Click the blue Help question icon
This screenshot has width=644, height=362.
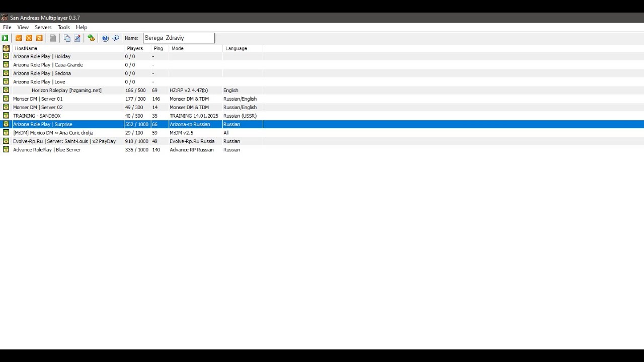105,38
